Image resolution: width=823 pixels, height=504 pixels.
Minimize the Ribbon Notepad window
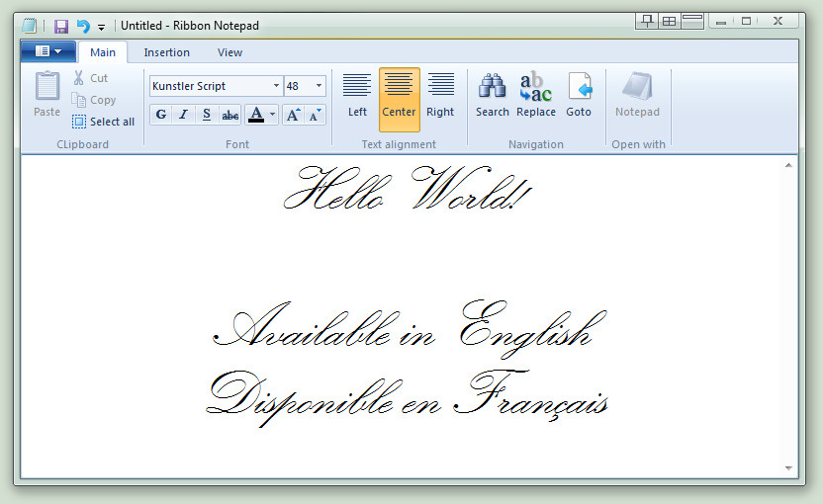pos(721,21)
